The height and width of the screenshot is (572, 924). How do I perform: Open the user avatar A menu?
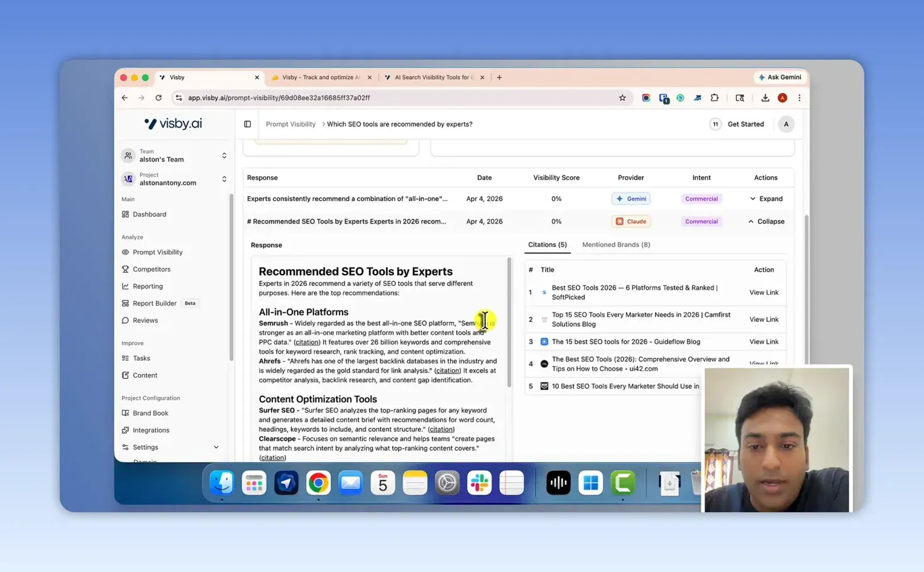786,124
